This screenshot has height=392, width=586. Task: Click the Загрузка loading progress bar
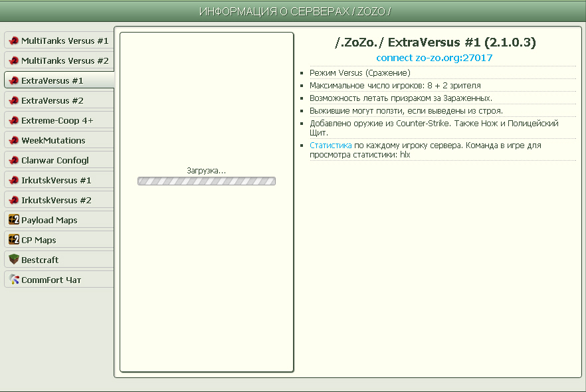click(206, 181)
